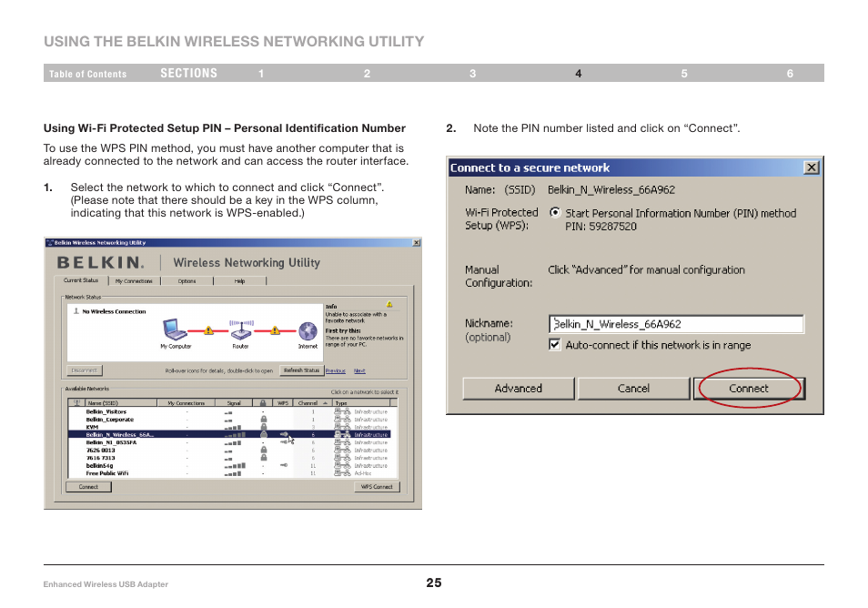Screen dimensions: 868x608
Task: Sort by Name (SSID) column header
Action: [x=119, y=402]
